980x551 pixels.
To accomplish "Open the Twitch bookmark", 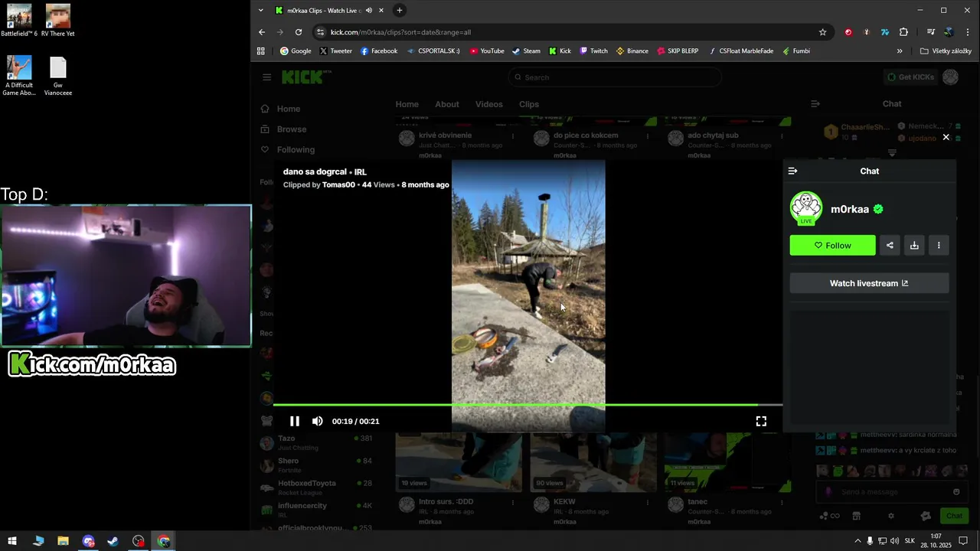I will (593, 51).
